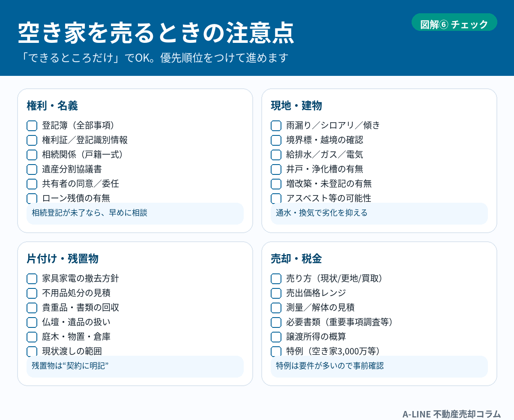
Task: Click the 空き家を売るときの注意点 title
Action: click(x=156, y=33)
